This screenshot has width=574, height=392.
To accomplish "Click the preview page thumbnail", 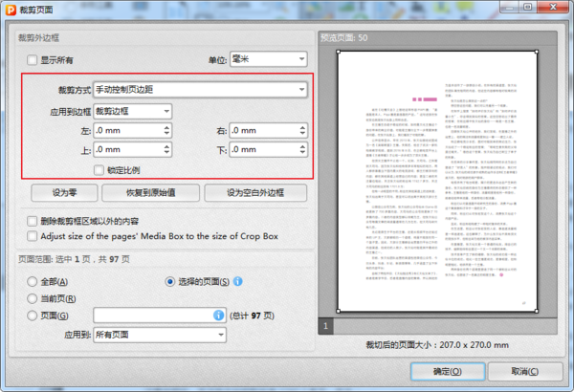I will point(437,182).
